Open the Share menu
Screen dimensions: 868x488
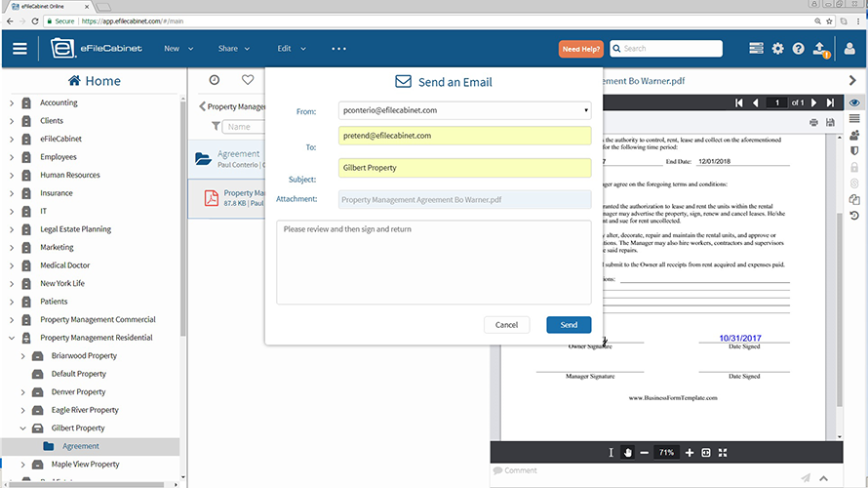(233, 48)
